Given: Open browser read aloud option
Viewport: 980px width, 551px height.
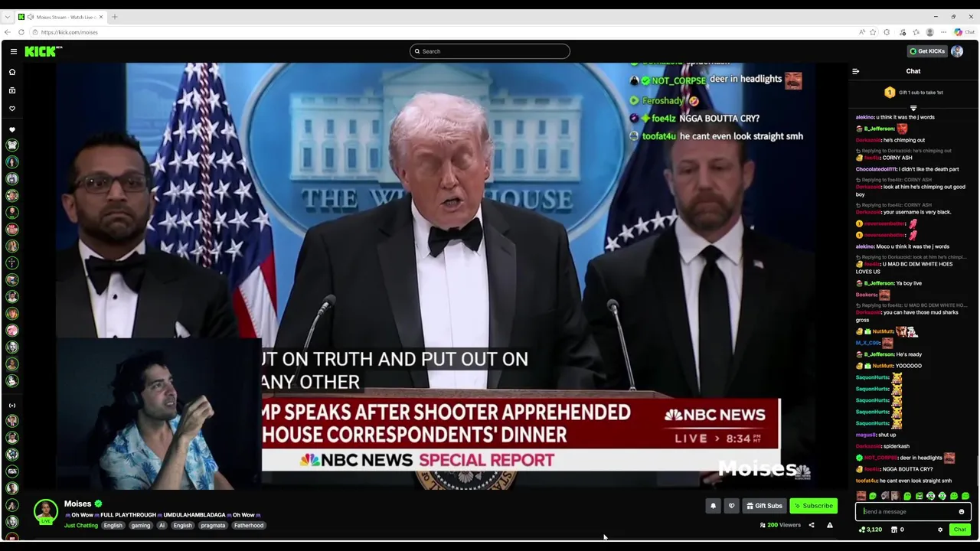Looking at the screenshot, I should click(862, 32).
